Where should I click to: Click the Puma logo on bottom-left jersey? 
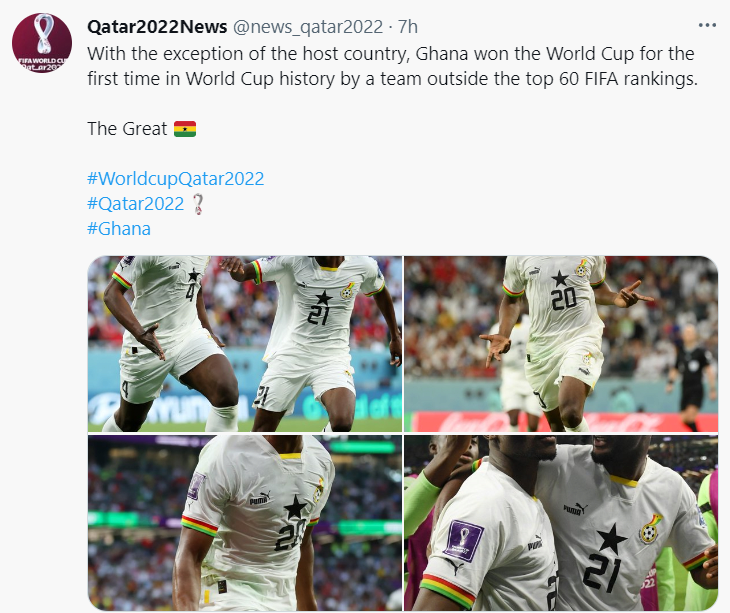260,498
